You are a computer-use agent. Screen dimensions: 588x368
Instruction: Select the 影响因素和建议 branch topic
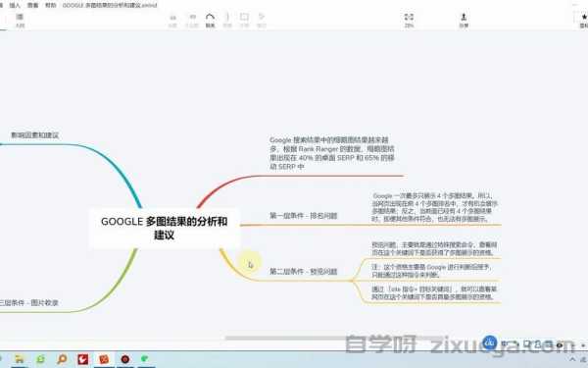tap(35, 135)
